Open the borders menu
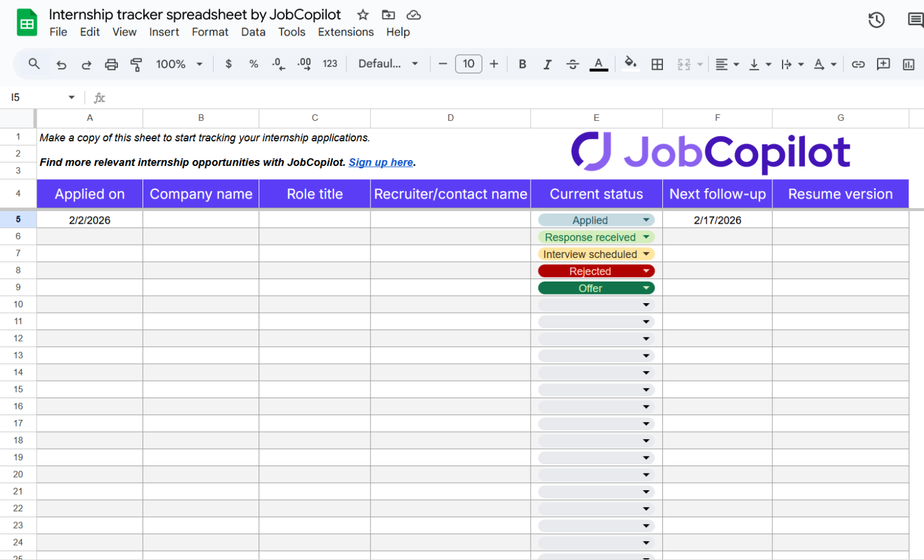Image resolution: width=924 pixels, height=560 pixels. [x=658, y=64]
